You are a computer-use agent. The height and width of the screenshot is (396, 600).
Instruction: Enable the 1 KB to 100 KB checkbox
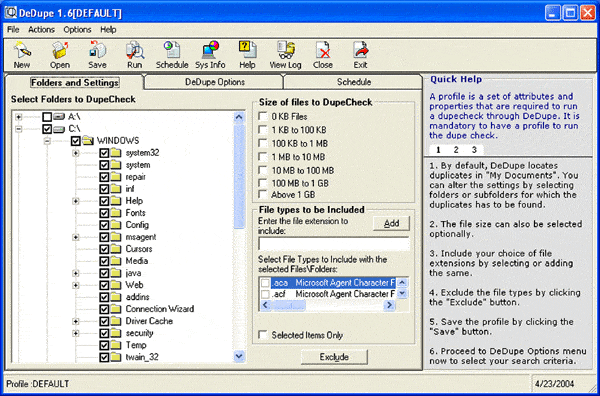click(263, 130)
